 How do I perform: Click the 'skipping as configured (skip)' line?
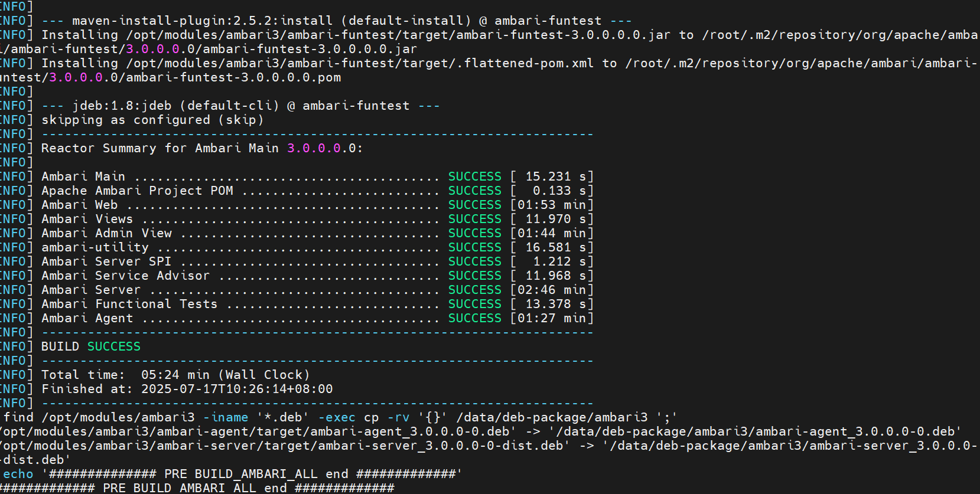coord(152,120)
